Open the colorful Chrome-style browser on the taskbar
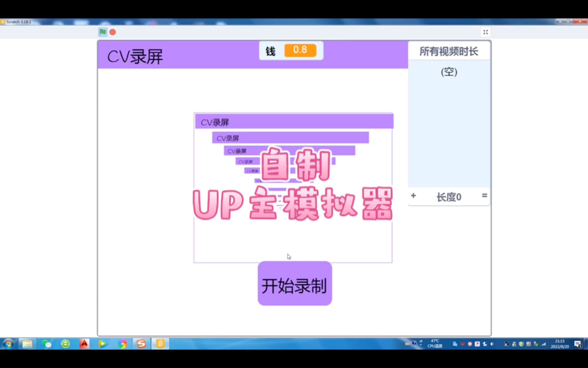The width and height of the screenshot is (588, 368). coord(122,344)
